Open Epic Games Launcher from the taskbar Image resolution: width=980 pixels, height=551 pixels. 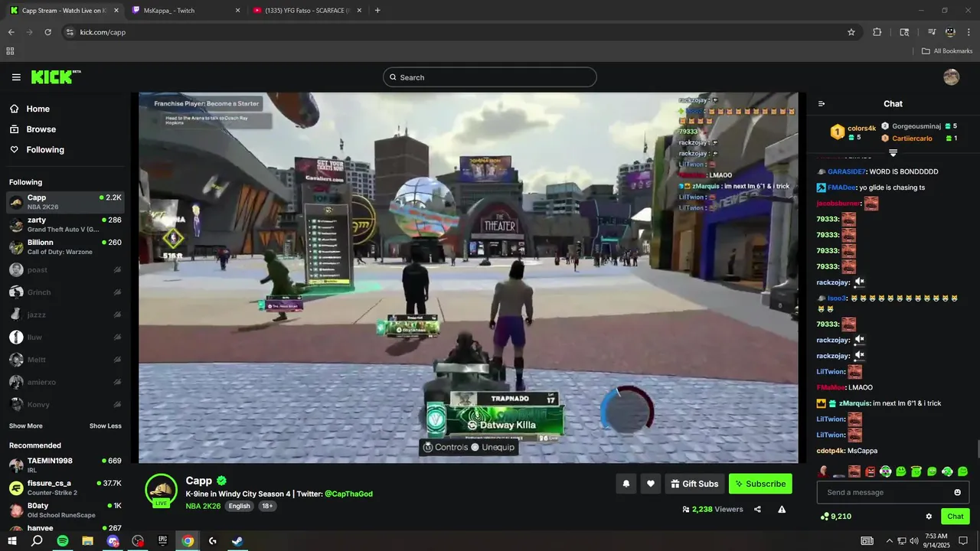coord(163,541)
